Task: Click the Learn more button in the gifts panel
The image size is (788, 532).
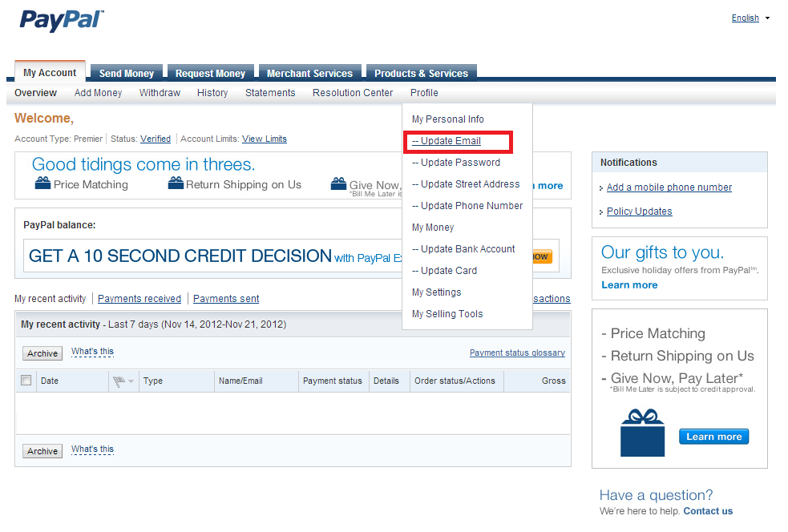Action: [x=713, y=437]
